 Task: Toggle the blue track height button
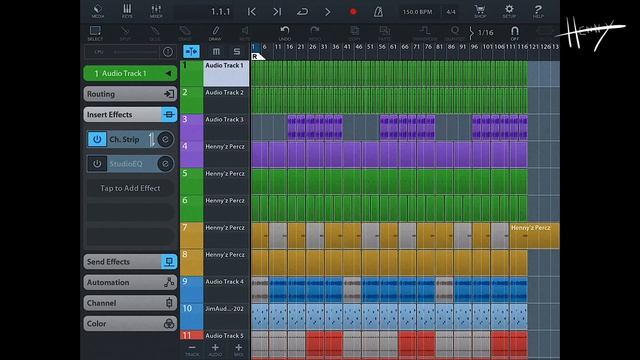tap(191, 51)
